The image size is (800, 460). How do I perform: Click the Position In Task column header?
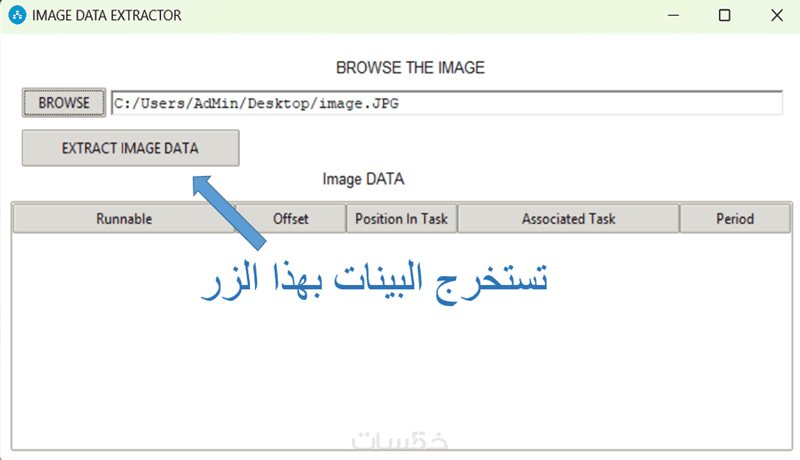(x=401, y=218)
